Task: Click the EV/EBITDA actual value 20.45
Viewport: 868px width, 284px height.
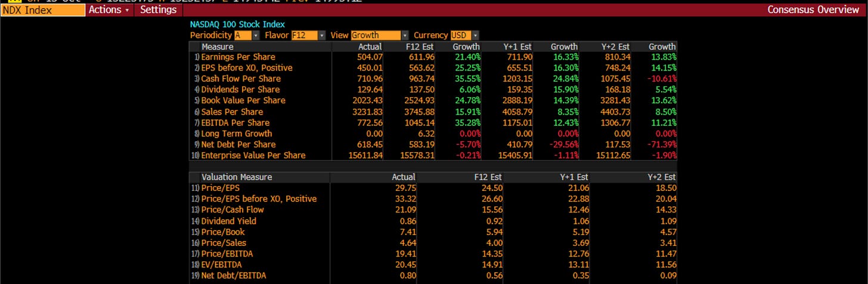Action: pyautogui.click(x=404, y=264)
